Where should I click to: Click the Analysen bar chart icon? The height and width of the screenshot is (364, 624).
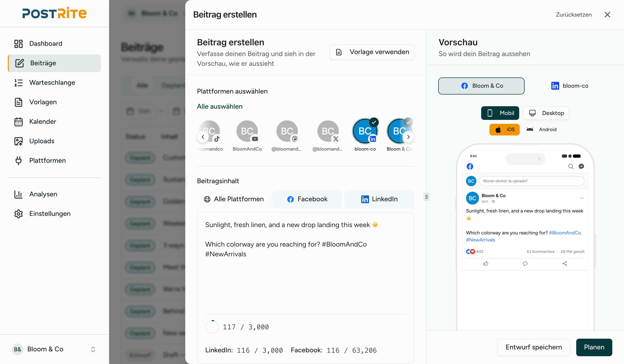pyautogui.click(x=19, y=194)
